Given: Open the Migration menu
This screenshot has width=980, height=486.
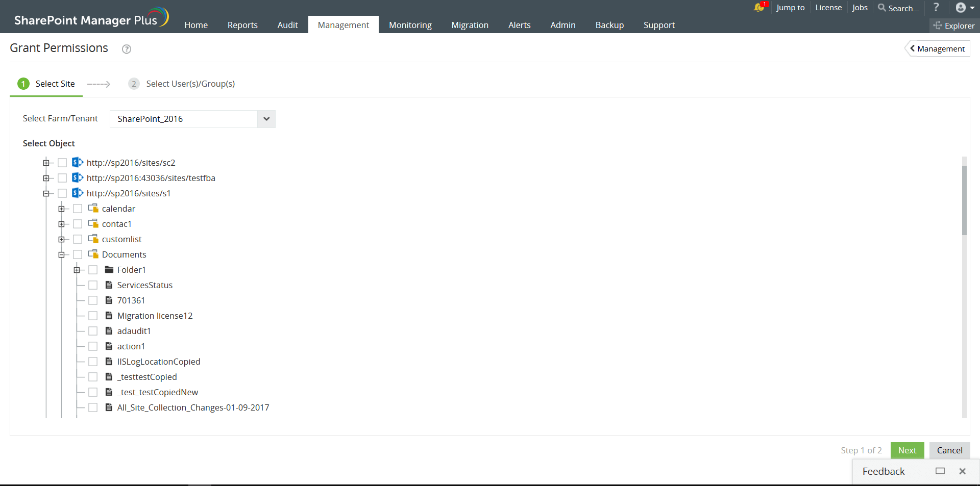Looking at the screenshot, I should pyautogui.click(x=470, y=25).
